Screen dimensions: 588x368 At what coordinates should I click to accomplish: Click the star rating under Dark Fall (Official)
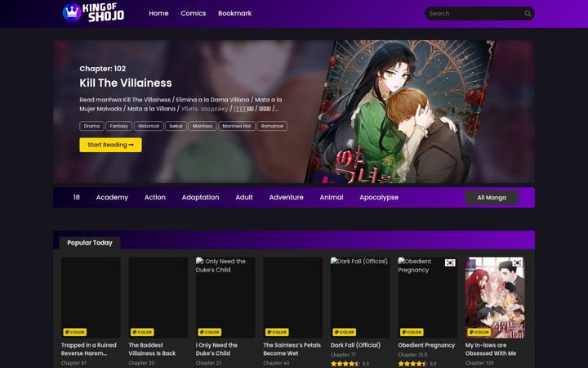point(345,363)
